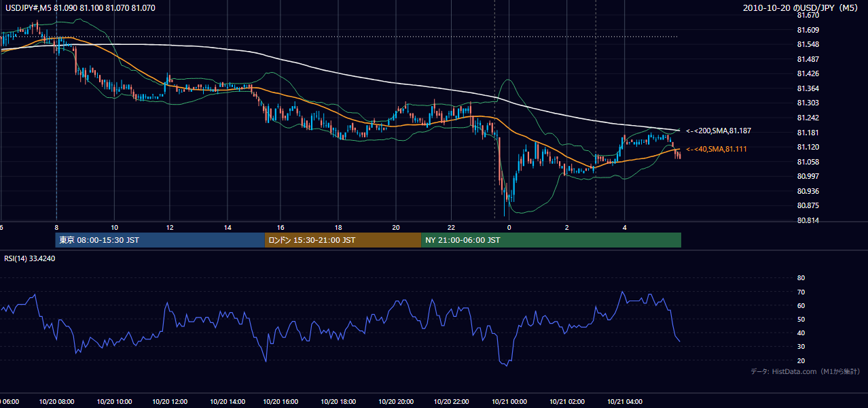Select the '<-<200,SMA,81.187' moving average label
This screenshot has width=868, height=408.
(x=719, y=131)
